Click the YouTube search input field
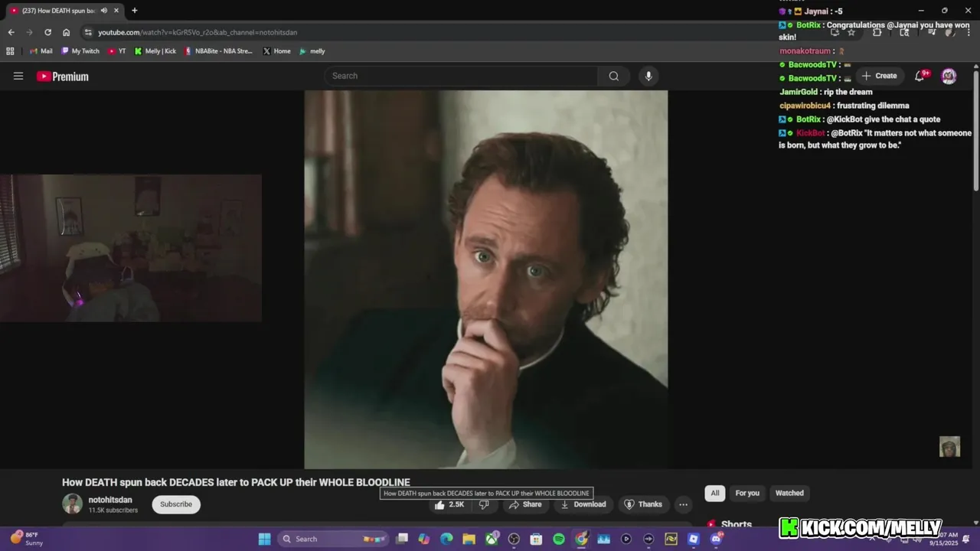Screen dimensions: 980x551 [461, 76]
